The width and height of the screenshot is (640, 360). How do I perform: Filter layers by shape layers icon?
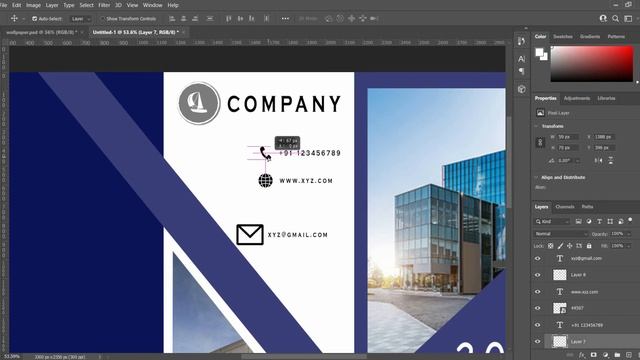[x=610, y=222]
